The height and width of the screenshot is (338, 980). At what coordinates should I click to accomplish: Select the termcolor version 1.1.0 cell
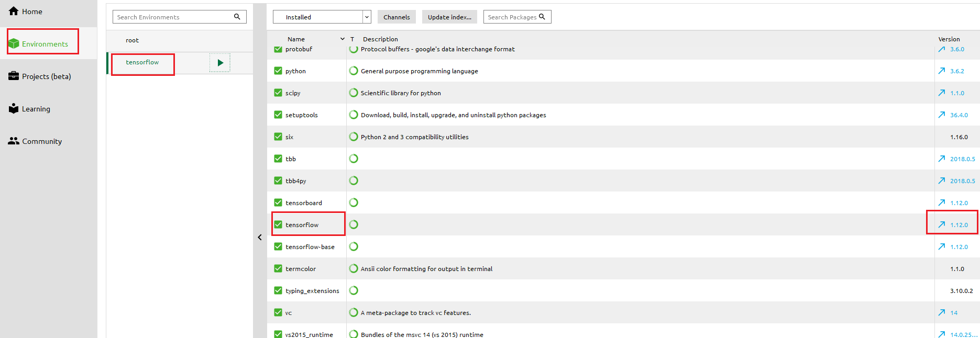[957, 269]
